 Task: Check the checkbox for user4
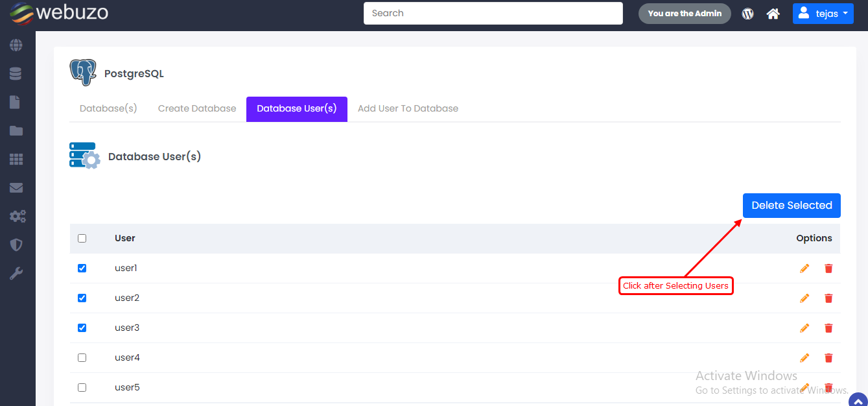click(x=82, y=357)
